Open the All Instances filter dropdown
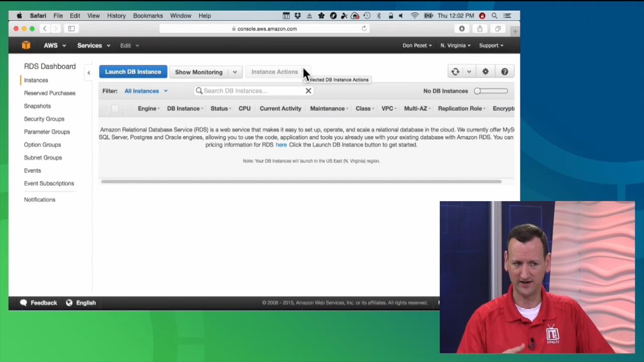The height and width of the screenshot is (362, 644). [x=146, y=91]
